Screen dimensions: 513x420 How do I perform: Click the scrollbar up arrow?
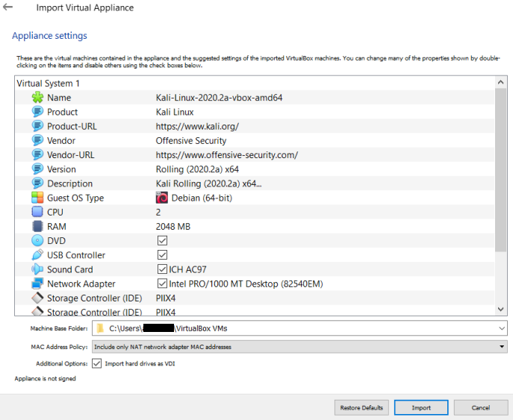[500, 82]
